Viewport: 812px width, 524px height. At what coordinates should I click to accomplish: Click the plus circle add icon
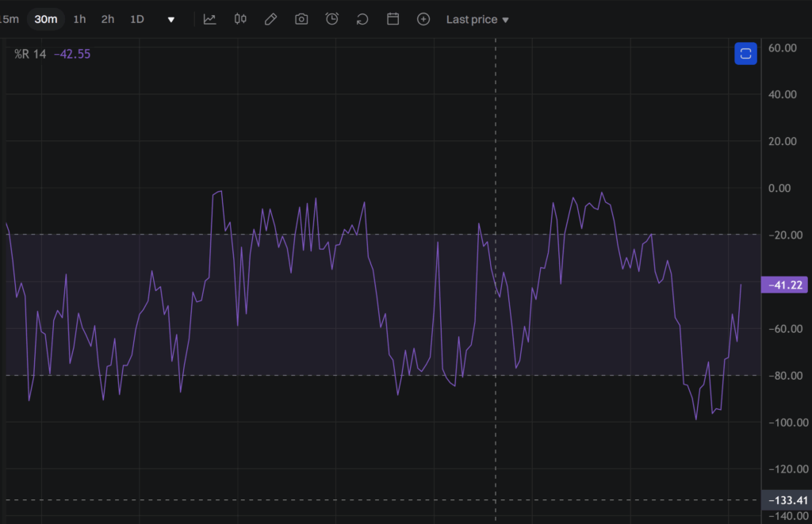pos(423,19)
